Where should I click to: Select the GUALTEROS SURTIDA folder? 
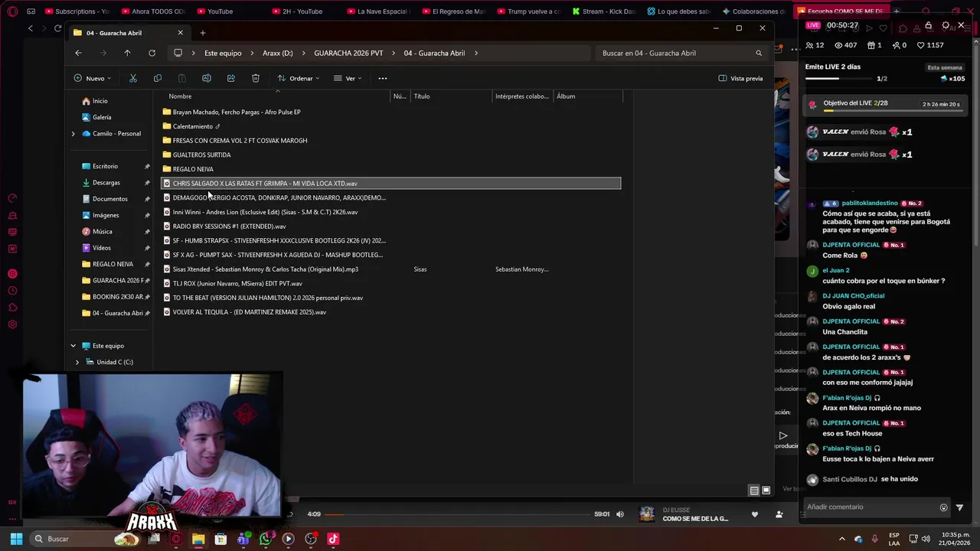pyautogui.click(x=201, y=155)
